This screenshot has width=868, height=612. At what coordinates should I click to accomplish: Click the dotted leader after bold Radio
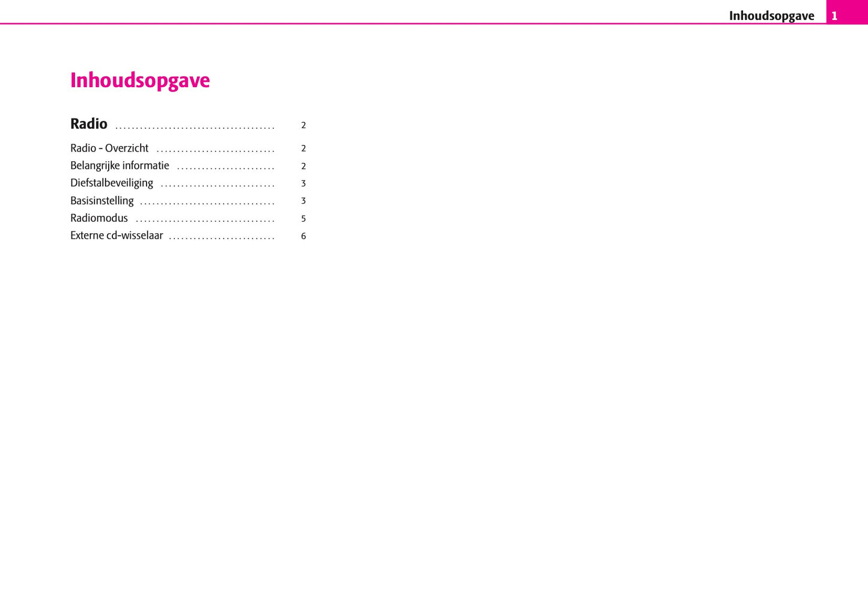coord(195,128)
